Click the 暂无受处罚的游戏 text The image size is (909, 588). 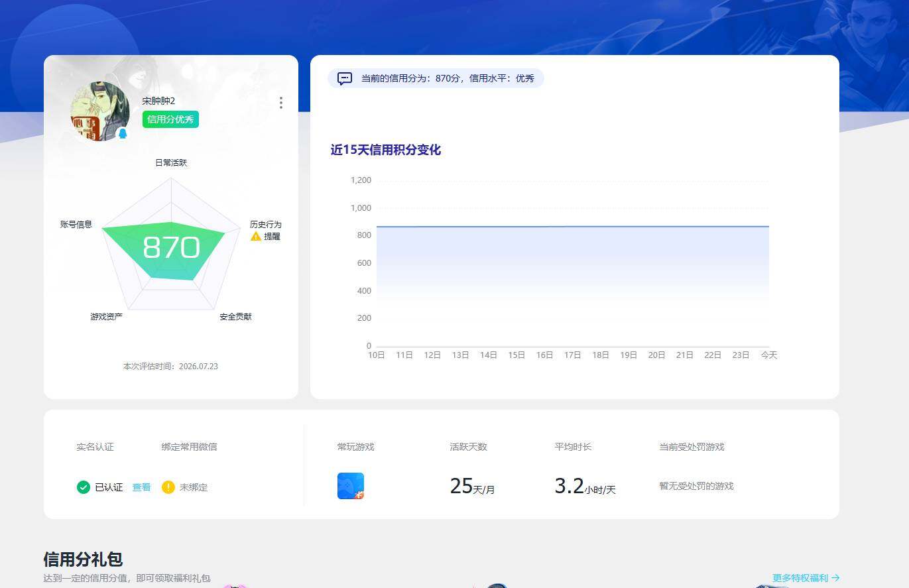click(696, 486)
